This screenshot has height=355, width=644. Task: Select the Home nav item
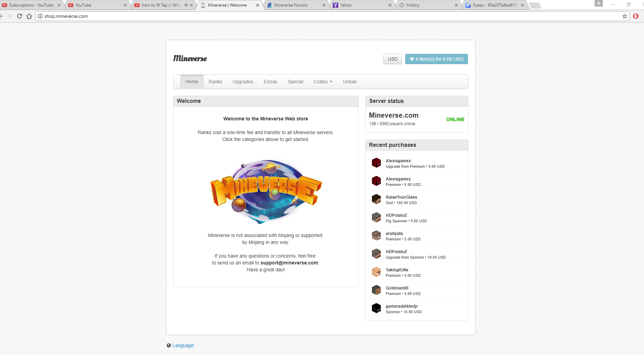192,82
